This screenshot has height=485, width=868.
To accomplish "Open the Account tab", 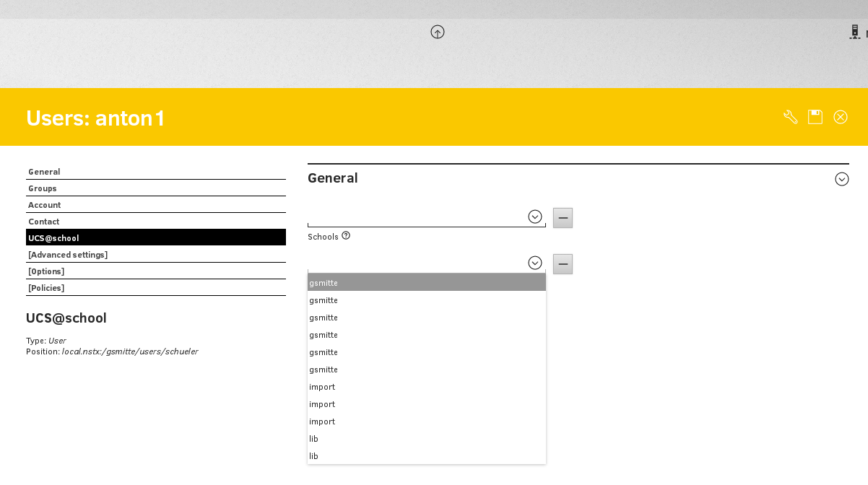I will (x=45, y=205).
